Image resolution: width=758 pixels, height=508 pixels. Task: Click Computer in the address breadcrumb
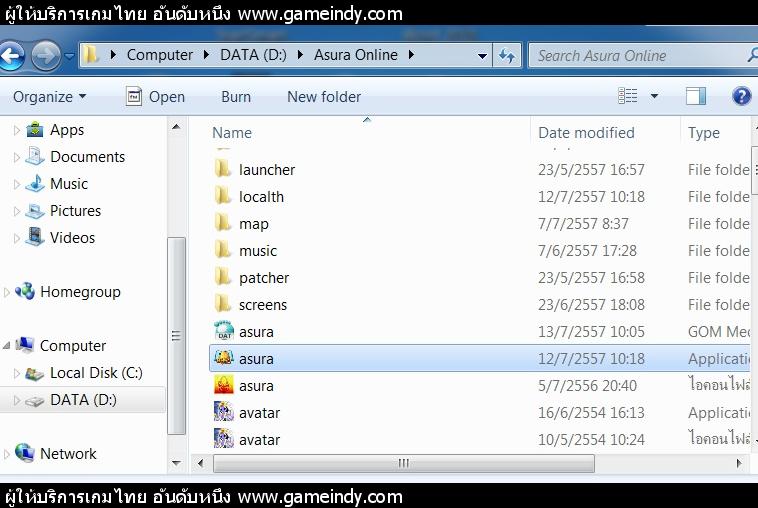[160, 55]
